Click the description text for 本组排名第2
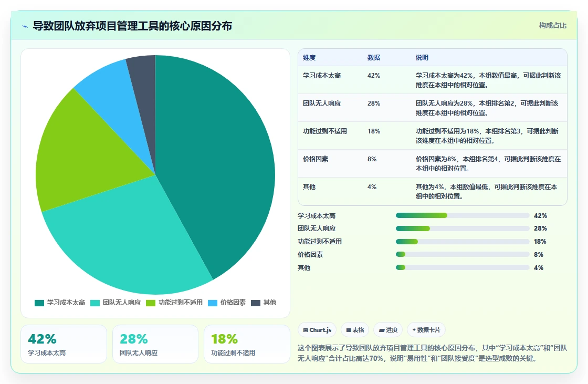Image resolution: width=588 pixels, height=384 pixels. [487, 108]
